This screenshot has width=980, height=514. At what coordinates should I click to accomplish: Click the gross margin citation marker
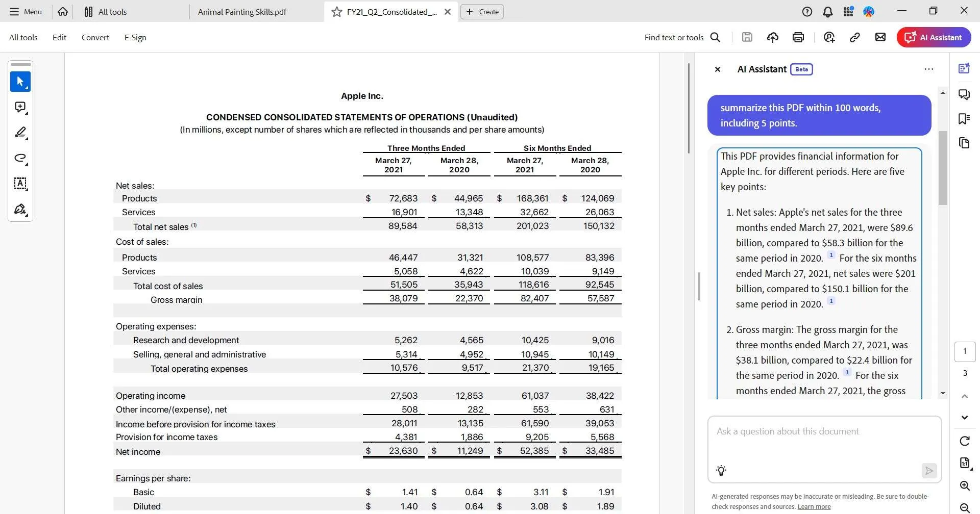pos(847,372)
